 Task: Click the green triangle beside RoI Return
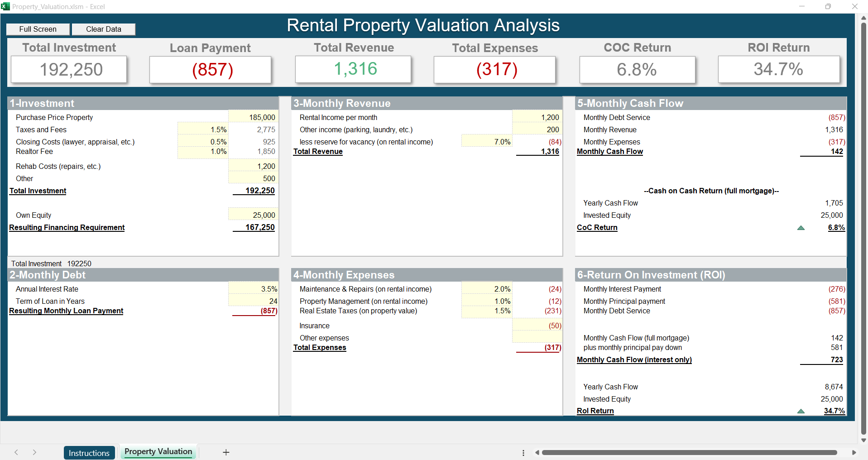pyautogui.click(x=801, y=411)
